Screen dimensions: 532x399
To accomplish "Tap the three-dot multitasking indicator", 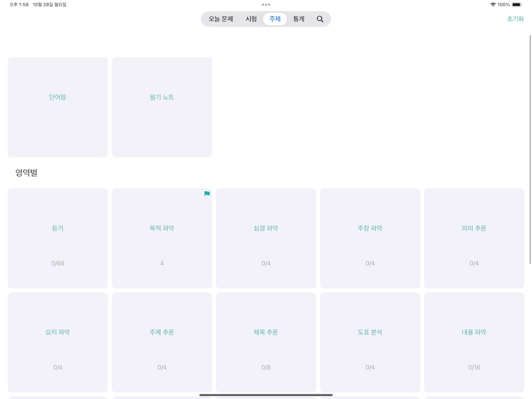I will pos(266,5).
